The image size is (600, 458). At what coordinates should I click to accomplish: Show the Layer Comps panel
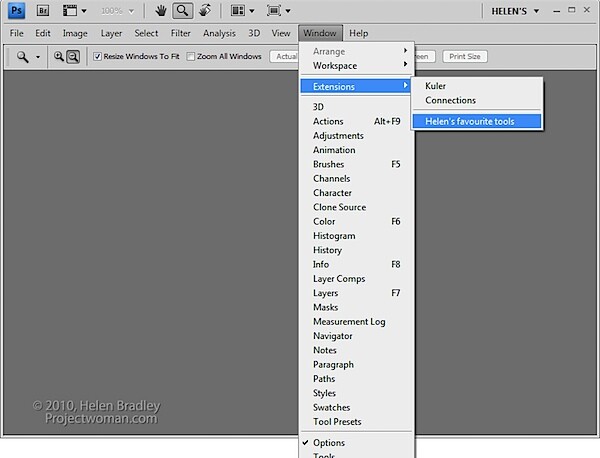(x=356, y=279)
